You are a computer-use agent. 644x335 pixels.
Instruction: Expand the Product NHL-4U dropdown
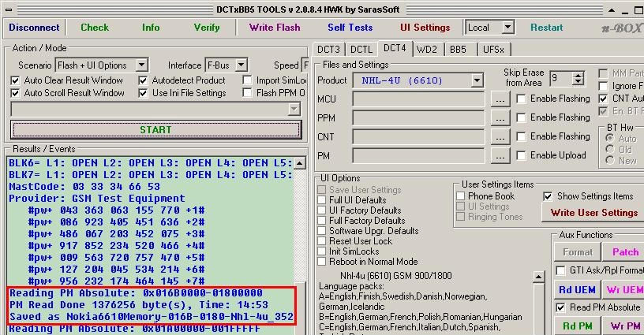(x=477, y=80)
